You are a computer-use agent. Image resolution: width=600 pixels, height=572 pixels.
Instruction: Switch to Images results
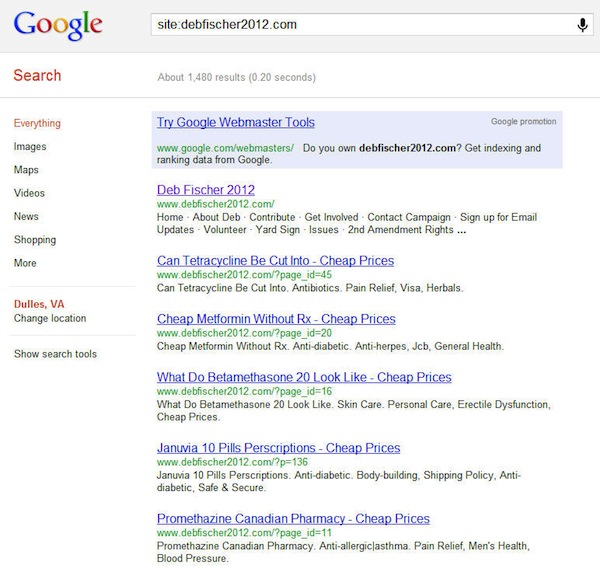pos(30,147)
